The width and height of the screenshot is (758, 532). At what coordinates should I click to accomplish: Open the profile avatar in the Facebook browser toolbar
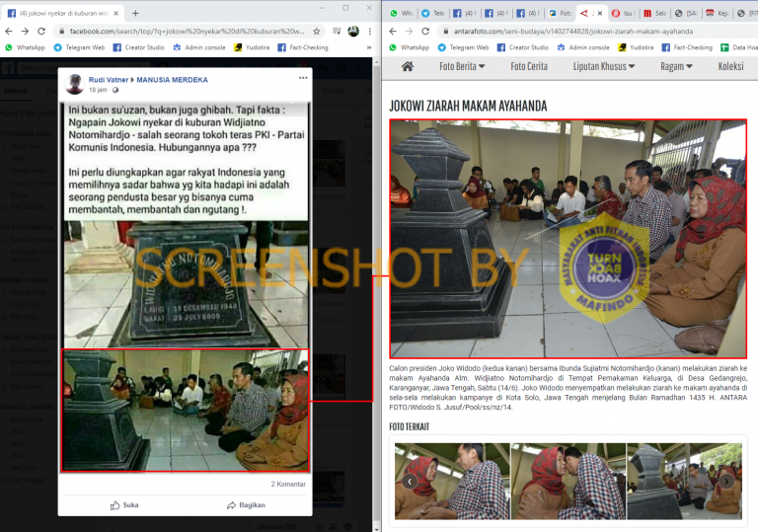pos(353,32)
